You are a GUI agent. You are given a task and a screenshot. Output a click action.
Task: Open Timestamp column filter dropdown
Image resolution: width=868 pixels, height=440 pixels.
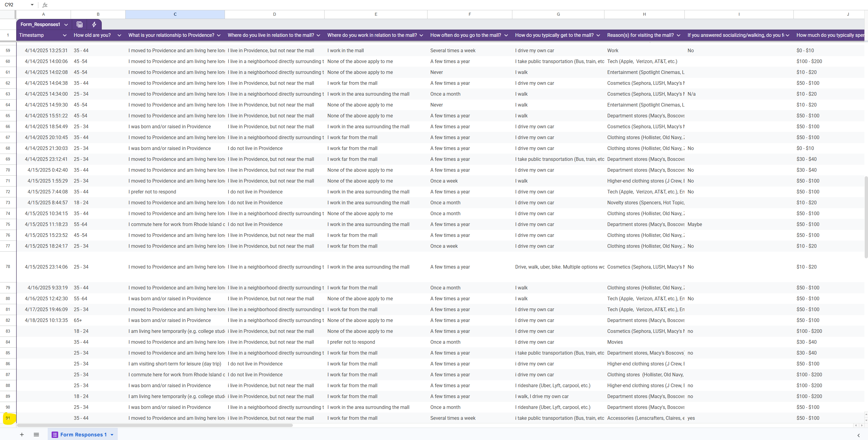pos(65,35)
